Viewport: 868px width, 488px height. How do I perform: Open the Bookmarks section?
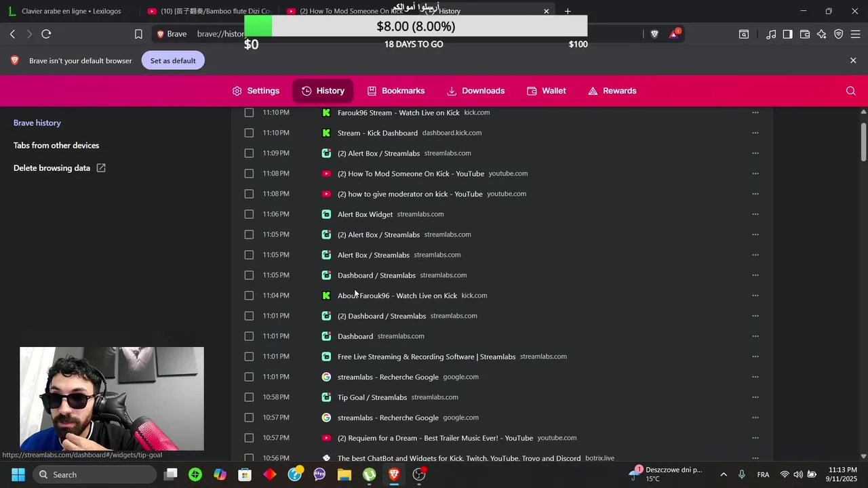396,91
